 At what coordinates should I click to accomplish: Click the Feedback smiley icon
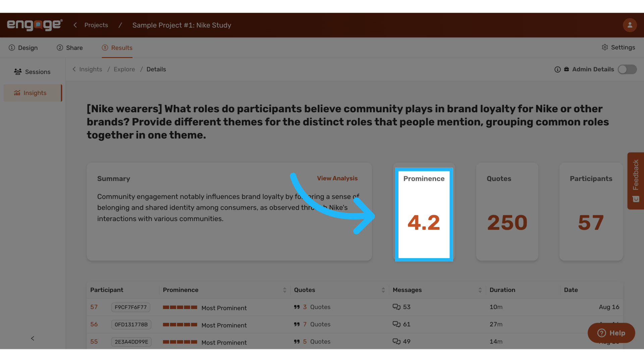636,199
